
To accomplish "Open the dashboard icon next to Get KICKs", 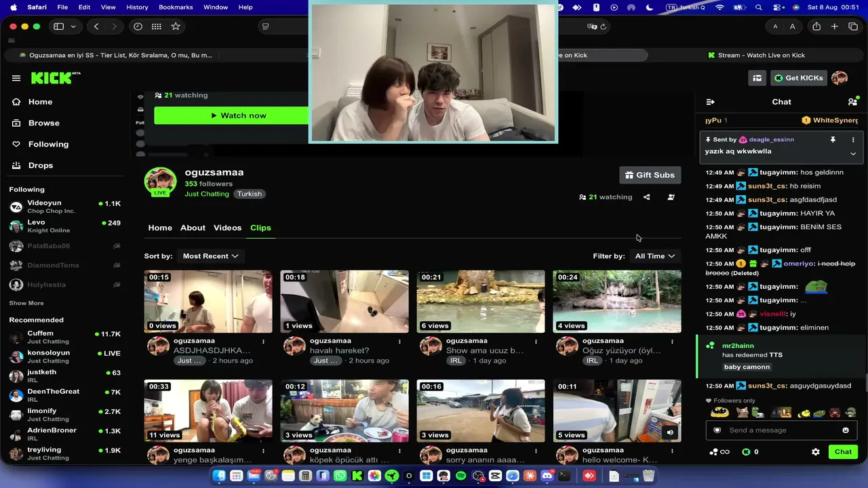I will coord(757,78).
